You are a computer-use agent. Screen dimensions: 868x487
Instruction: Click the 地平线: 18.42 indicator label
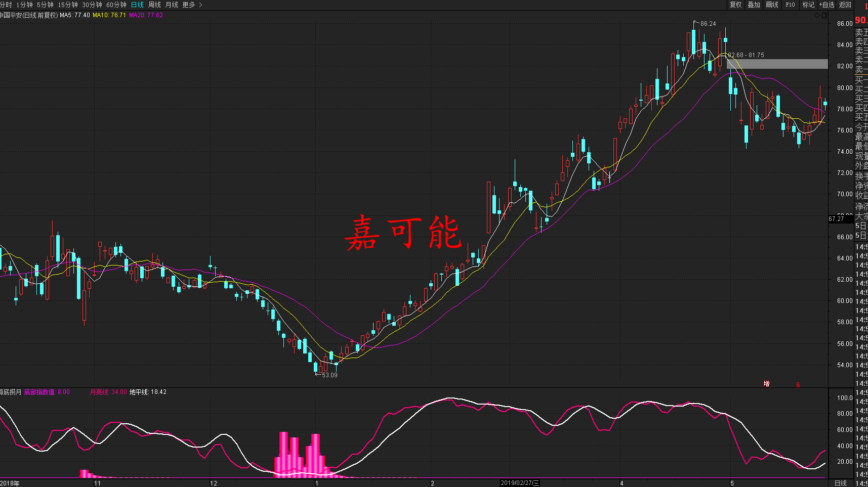click(x=148, y=392)
